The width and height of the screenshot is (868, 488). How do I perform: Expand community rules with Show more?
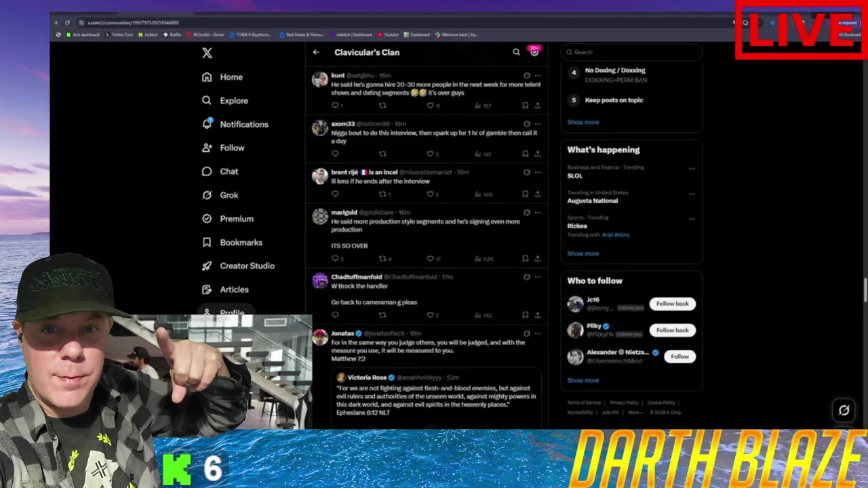[583, 122]
